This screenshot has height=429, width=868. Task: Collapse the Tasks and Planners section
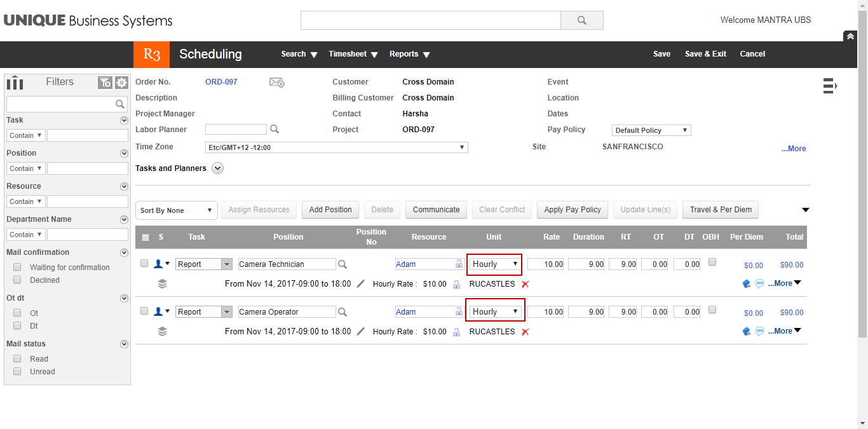click(x=217, y=168)
